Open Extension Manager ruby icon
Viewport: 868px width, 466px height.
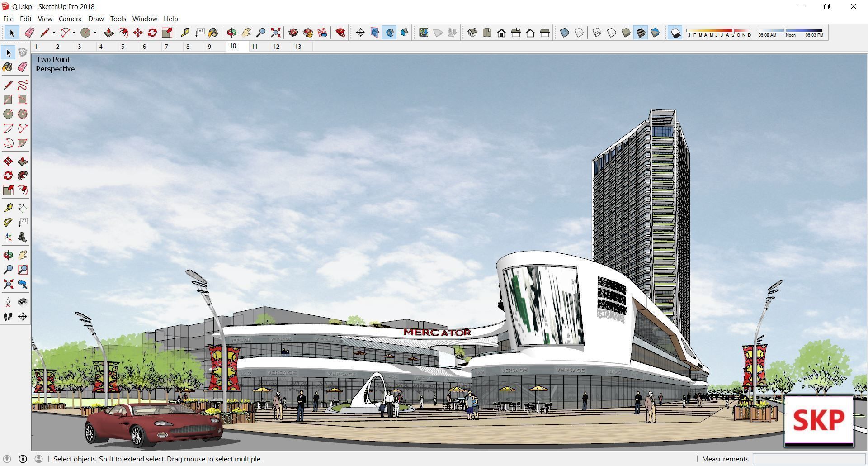tap(340, 33)
